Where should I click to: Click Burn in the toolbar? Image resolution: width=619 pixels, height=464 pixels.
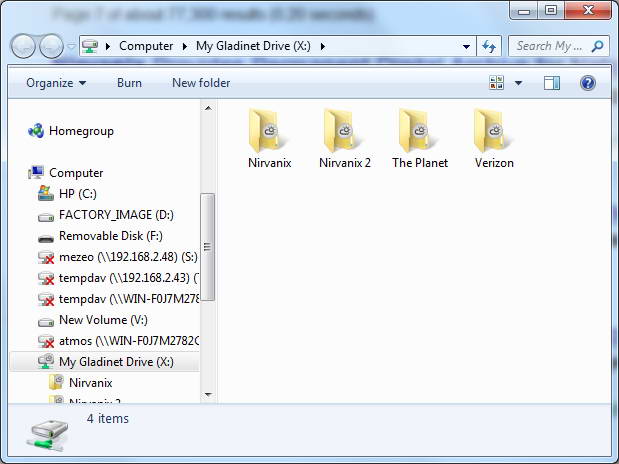click(x=129, y=83)
